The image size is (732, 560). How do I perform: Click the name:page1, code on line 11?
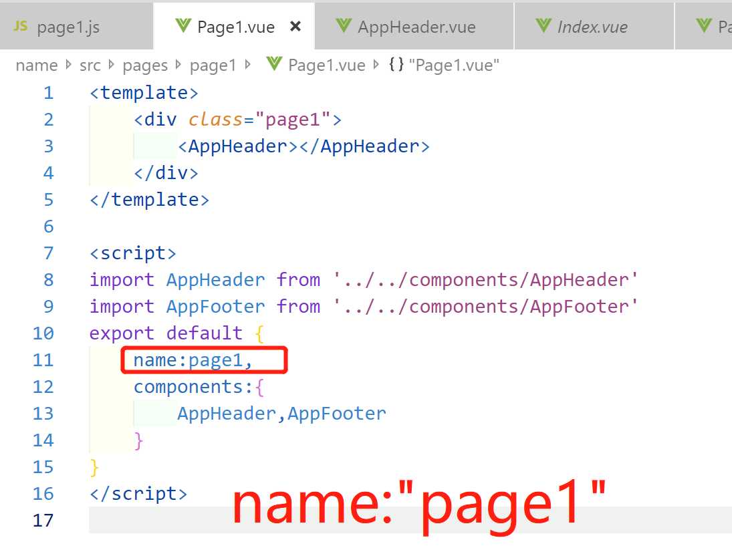[193, 360]
